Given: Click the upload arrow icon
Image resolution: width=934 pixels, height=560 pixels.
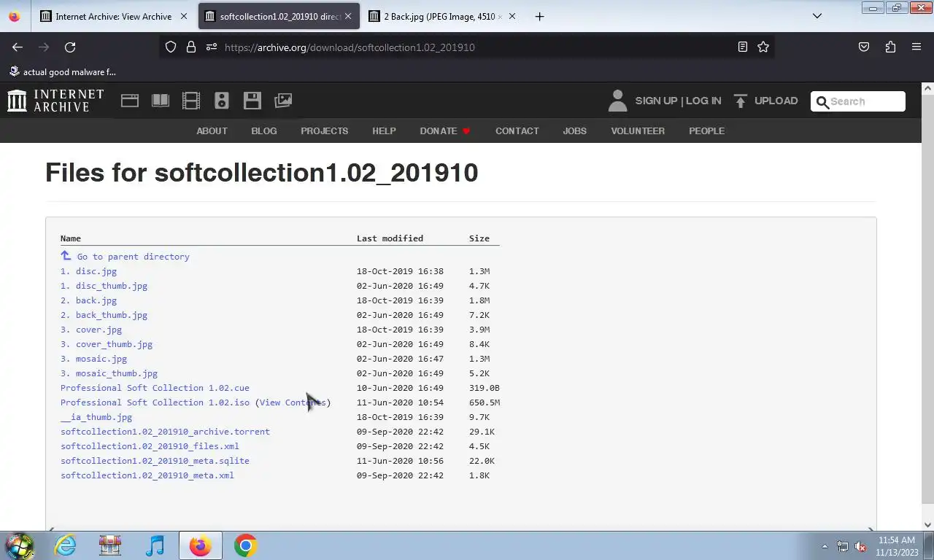Looking at the screenshot, I should [x=741, y=101].
